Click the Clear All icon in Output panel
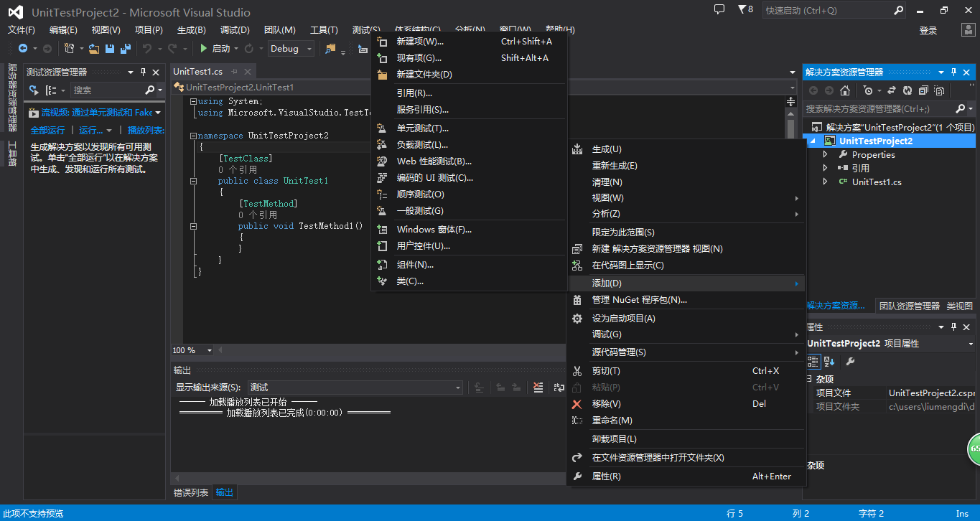Viewport: 980px width, 521px height. (538, 388)
